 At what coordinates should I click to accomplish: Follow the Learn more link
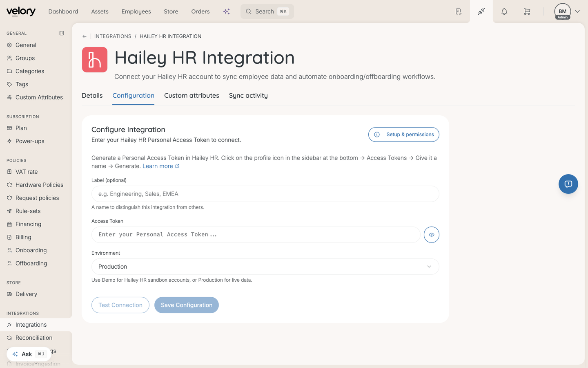click(x=161, y=166)
